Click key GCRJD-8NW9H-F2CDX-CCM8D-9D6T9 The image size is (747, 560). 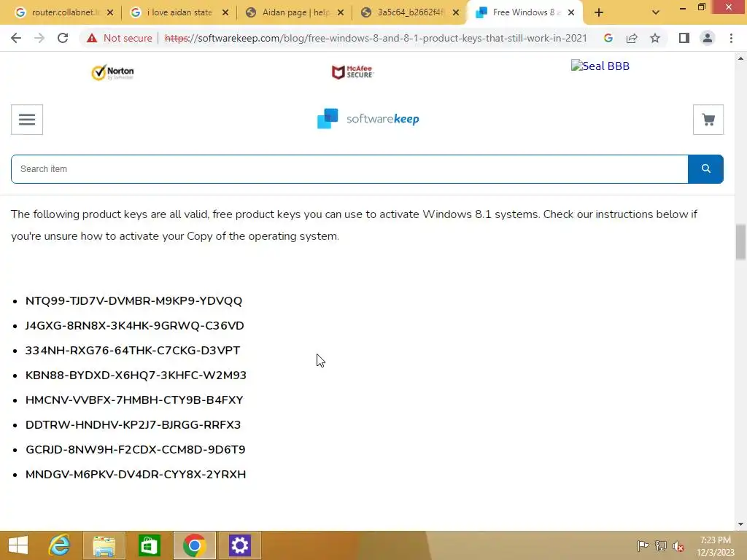[x=135, y=449]
